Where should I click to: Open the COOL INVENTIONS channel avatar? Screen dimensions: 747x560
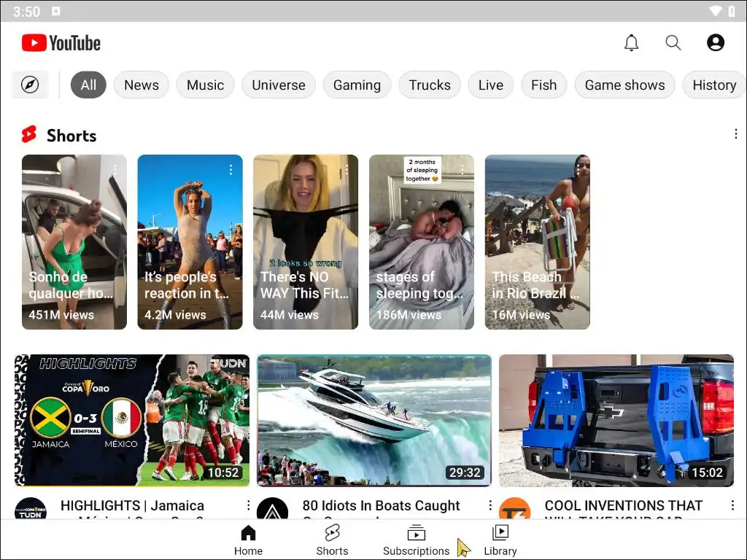(514, 508)
